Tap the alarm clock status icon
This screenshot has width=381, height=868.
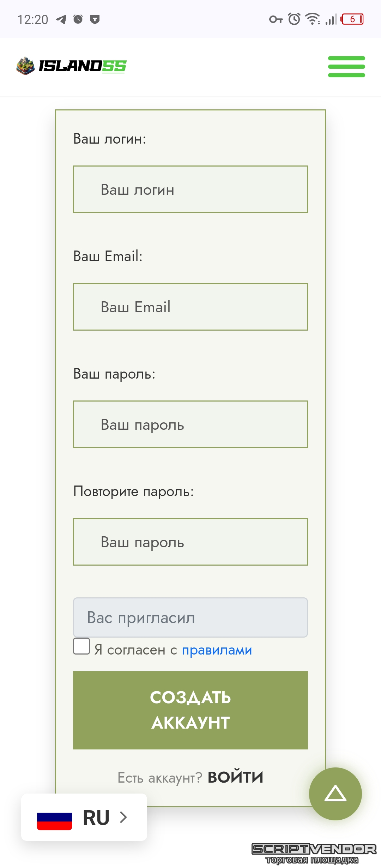click(294, 19)
